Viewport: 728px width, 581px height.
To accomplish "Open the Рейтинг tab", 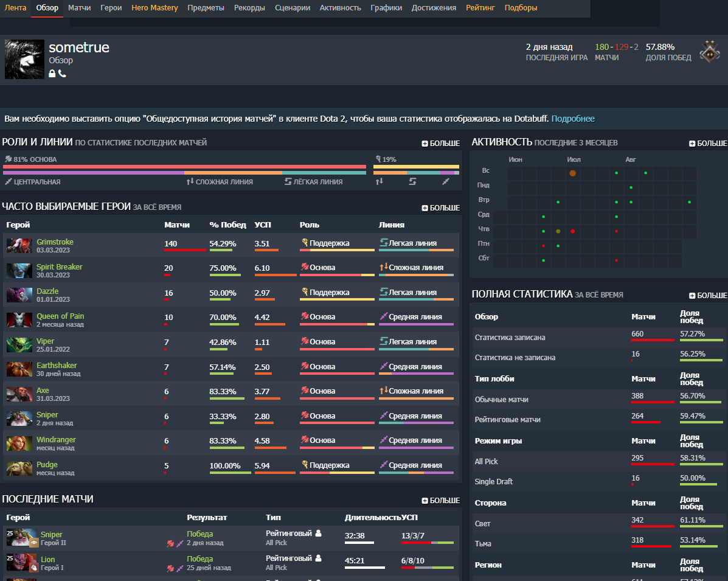I will click(x=480, y=8).
